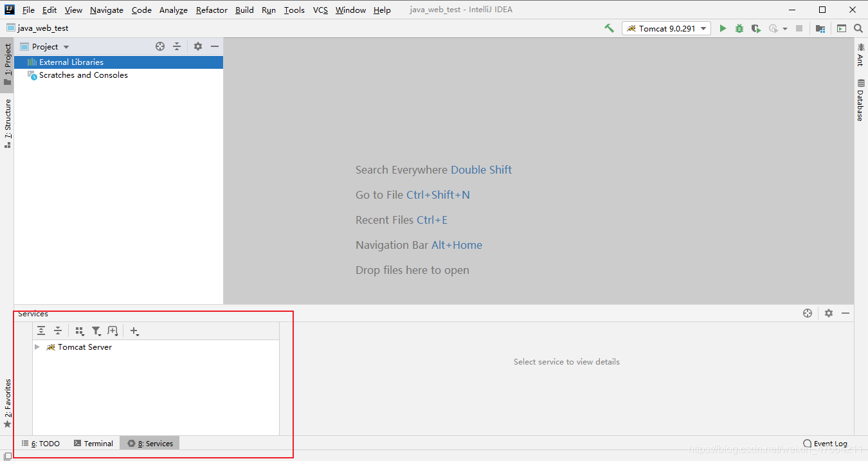Open the Tomcat 9.0.291 run configuration dropdown
Screen dimensions: 868x461
coord(666,28)
